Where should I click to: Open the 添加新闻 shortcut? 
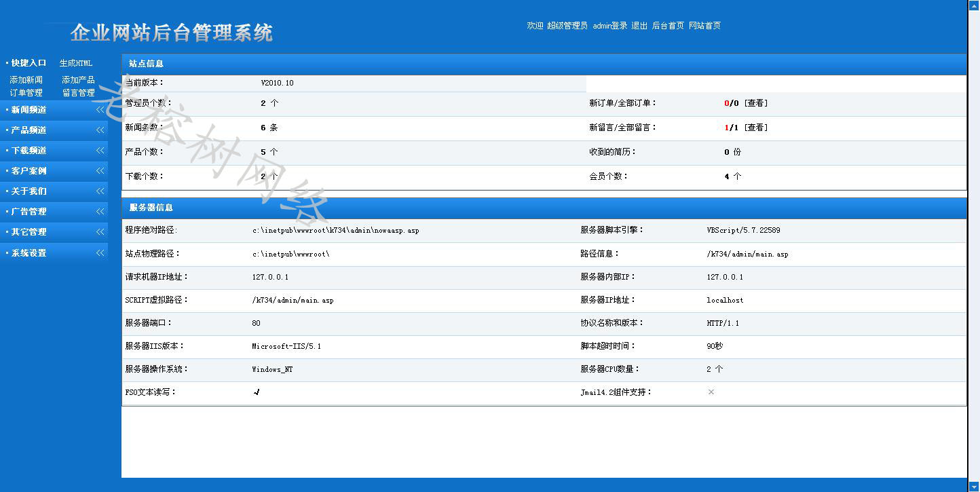click(26, 80)
